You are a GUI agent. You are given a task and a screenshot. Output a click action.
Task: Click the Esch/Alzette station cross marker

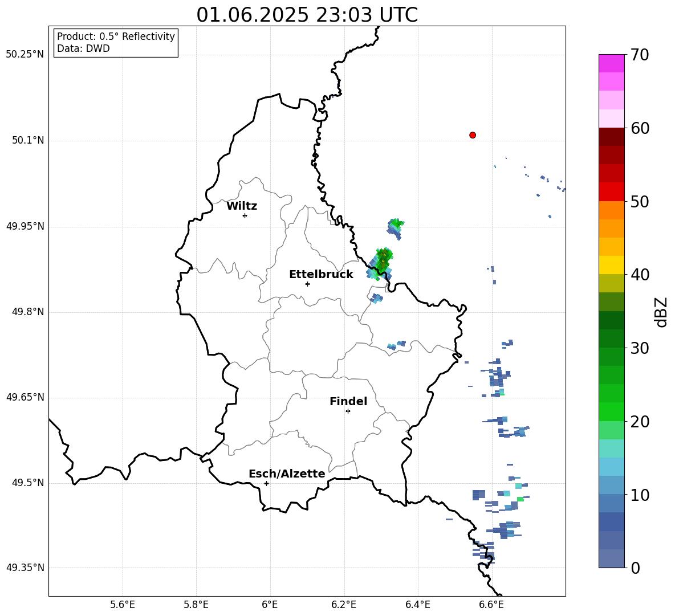[x=266, y=483]
